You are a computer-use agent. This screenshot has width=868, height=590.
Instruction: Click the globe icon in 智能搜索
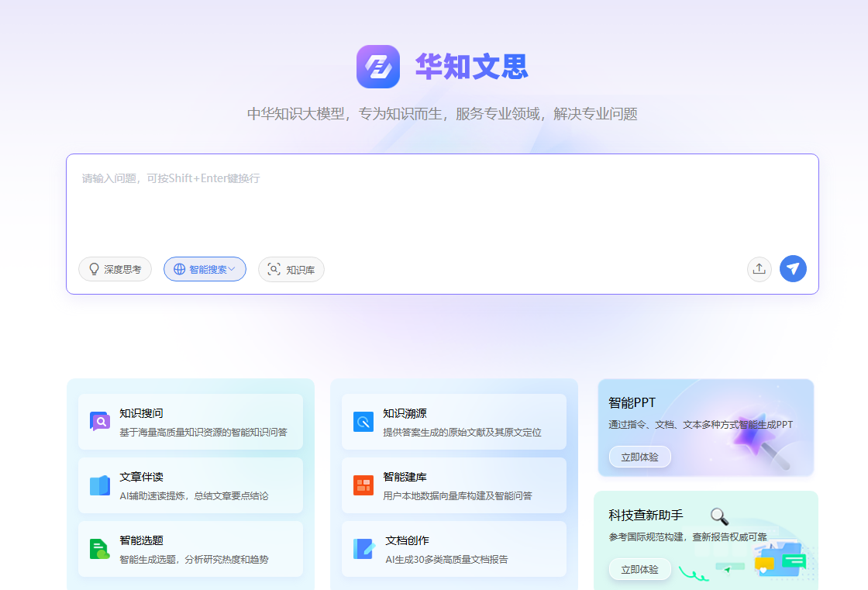pyautogui.click(x=179, y=269)
